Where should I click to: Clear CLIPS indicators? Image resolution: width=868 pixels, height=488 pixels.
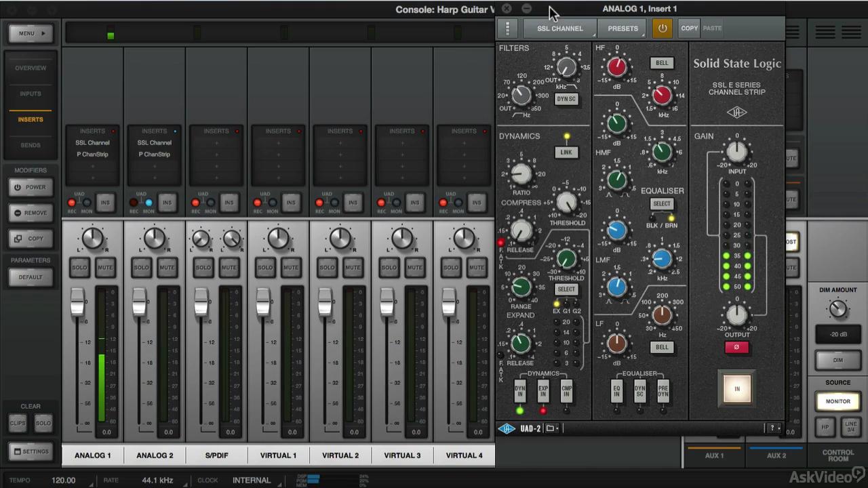click(x=18, y=424)
